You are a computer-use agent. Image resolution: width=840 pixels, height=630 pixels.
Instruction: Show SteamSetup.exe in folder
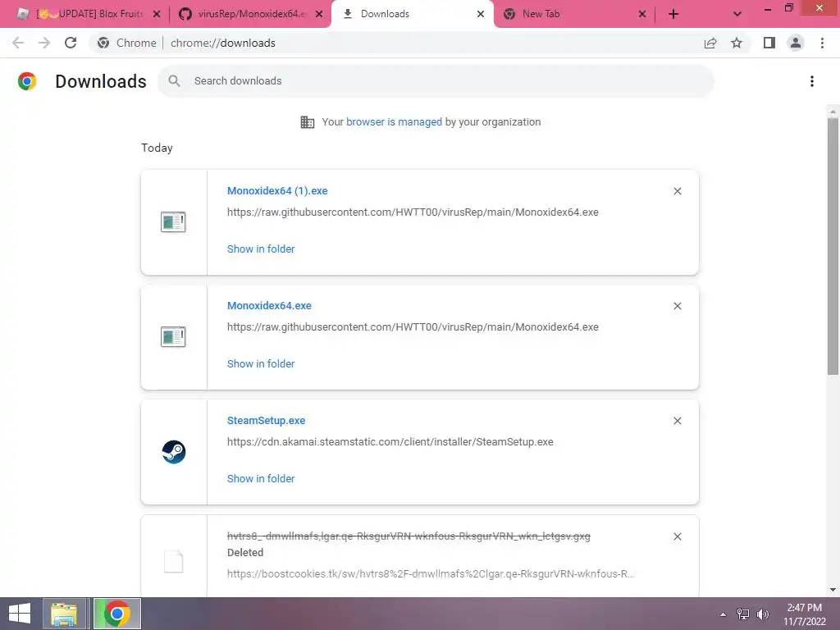tap(261, 478)
